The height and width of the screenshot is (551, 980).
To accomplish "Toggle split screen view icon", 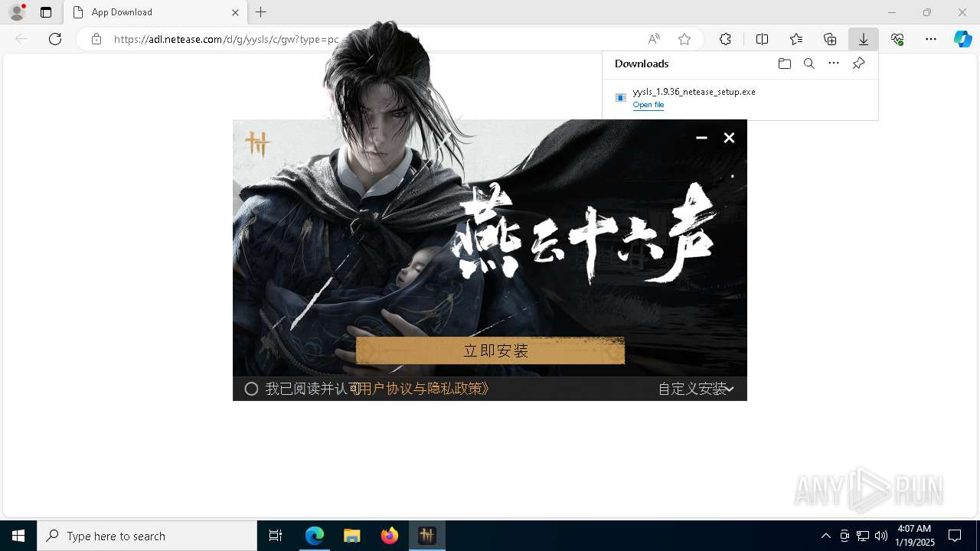I will coord(762,39).
